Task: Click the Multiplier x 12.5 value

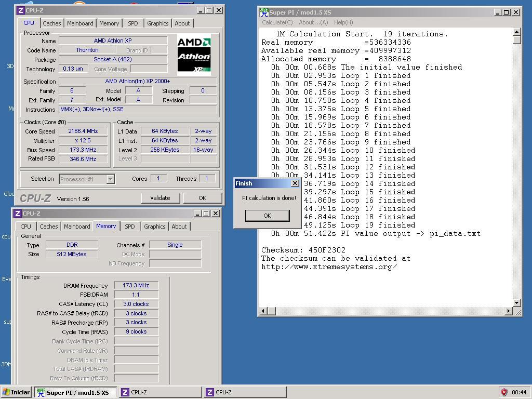Action: pyautogui.click(x=83, y=140)
